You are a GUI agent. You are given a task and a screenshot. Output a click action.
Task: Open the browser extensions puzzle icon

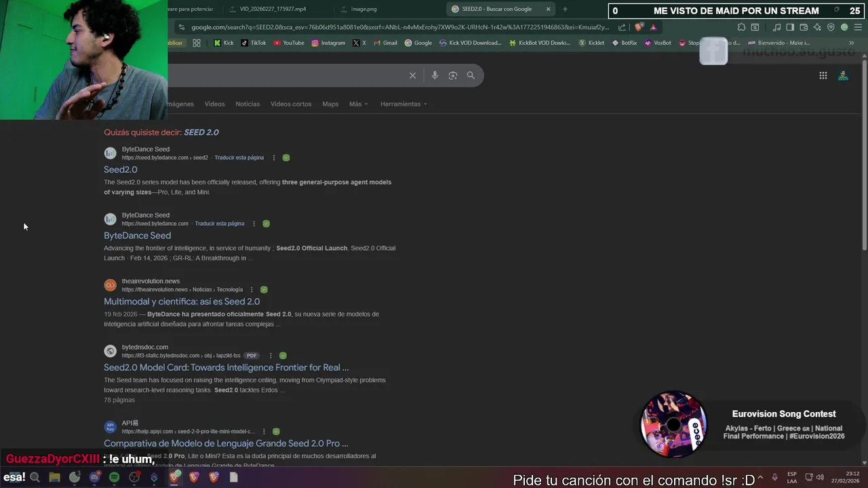[x=741, y=27]
